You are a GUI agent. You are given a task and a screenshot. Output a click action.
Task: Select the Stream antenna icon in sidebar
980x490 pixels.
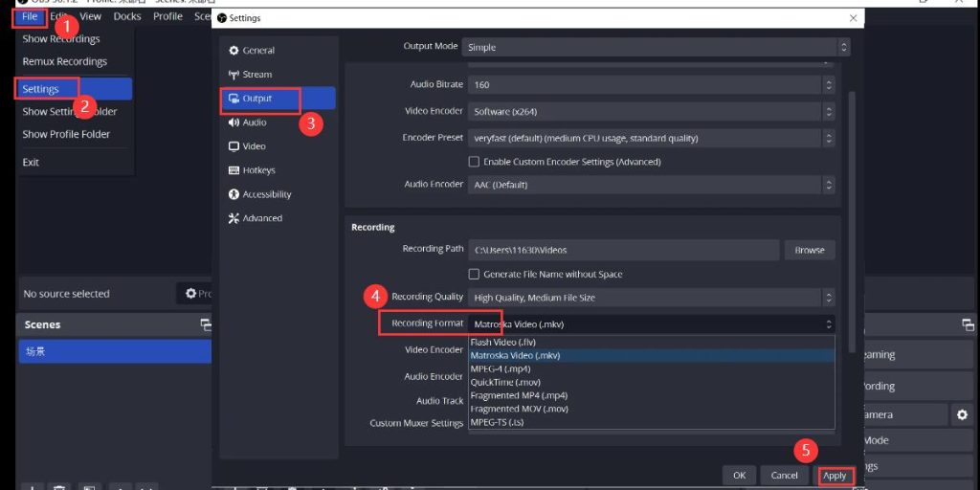tap(234, 75)
